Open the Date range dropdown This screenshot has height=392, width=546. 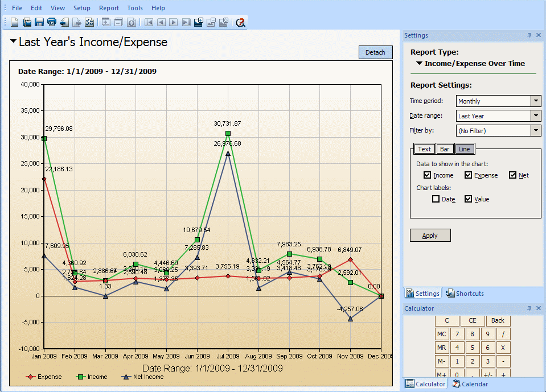point(535,116)
